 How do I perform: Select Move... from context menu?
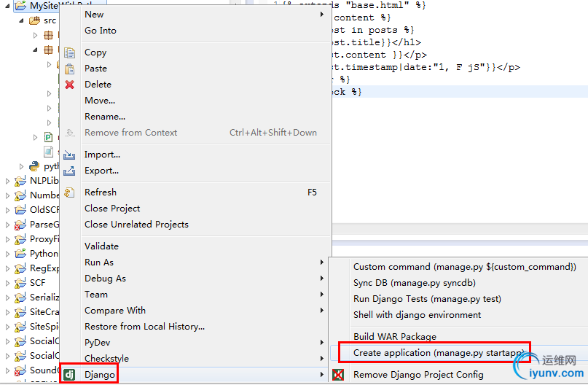tap(100, 101)
